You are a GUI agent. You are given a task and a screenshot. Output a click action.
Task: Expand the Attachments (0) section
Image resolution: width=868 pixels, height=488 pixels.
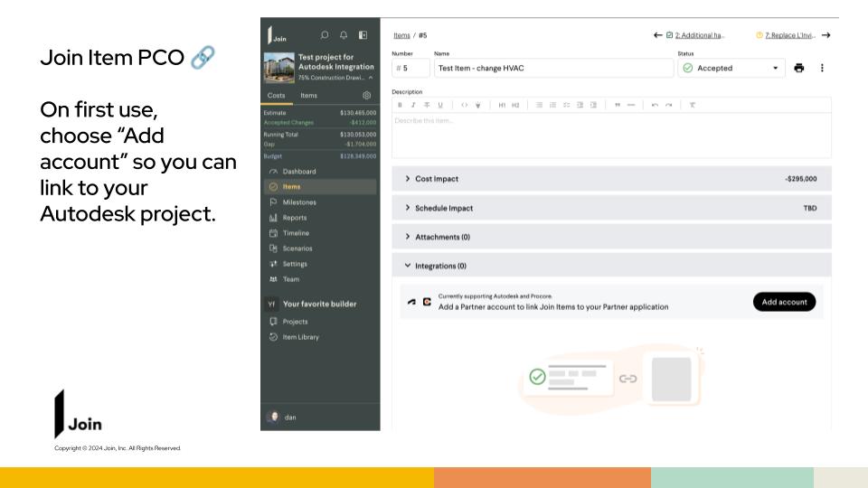pos(612,237)
